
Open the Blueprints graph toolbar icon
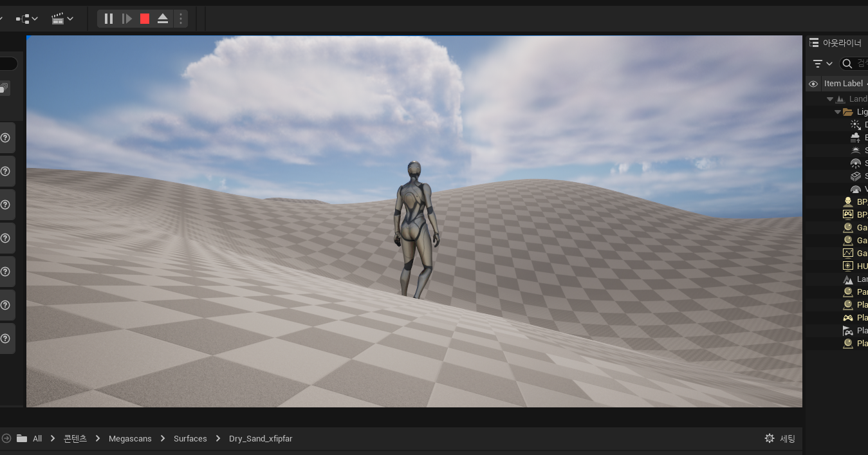tap(21, 19)
